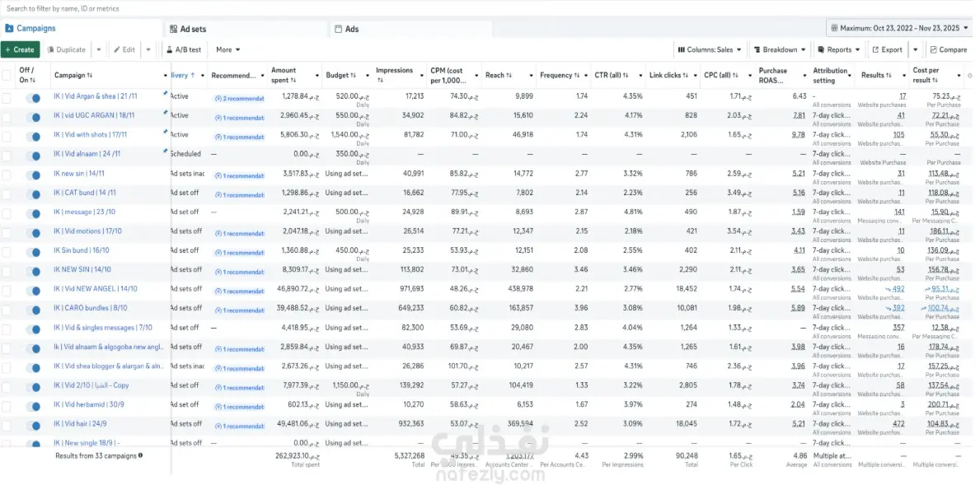Screen dimensions: 980x485
Task: Open the arrow dropdown next to Edit
Action: 148,50
